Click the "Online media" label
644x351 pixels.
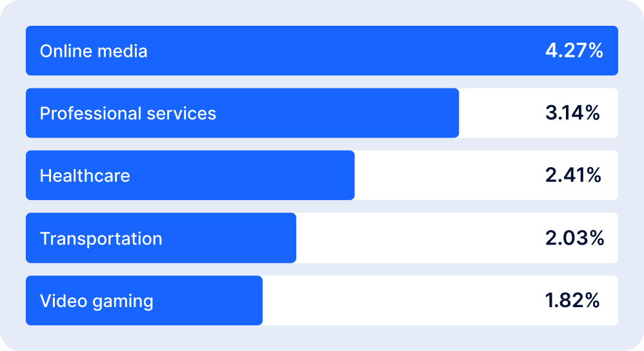point(94,51)
